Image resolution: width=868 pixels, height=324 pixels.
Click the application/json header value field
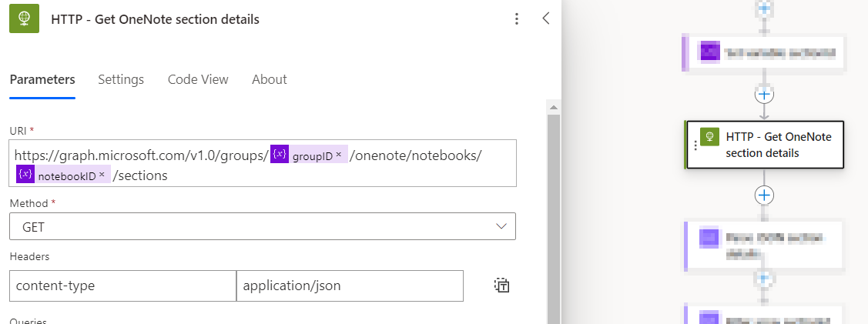pos(350,286)
